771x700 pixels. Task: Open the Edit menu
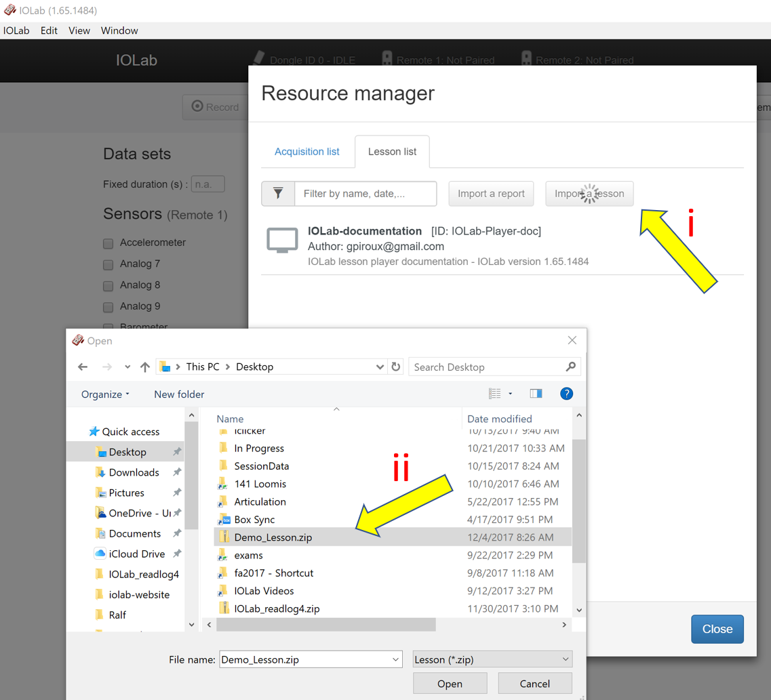click(49, 30)
